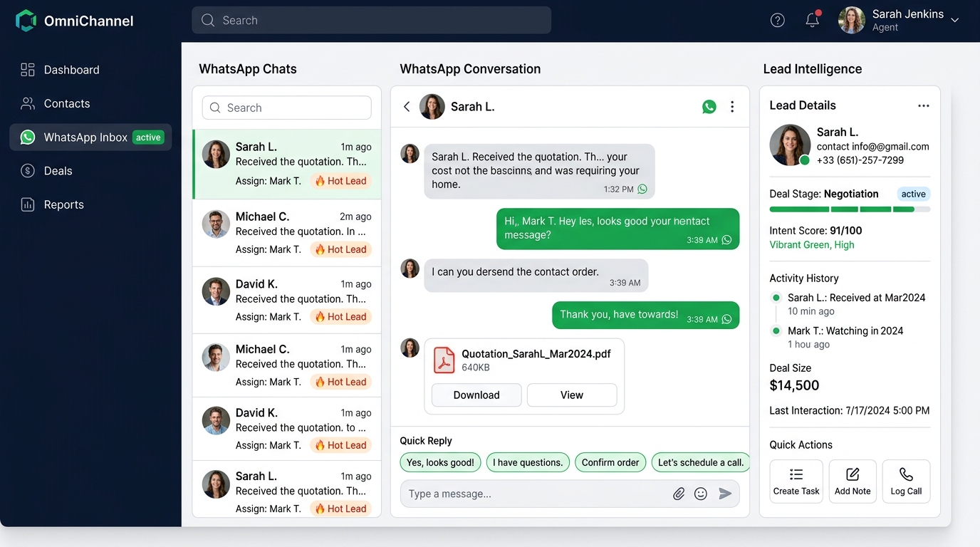The width and height of the screenshot is (980, 547).
Task: Click the Quotation_SarahL_Mar2024.pdf file name
Action: (536, 353)
